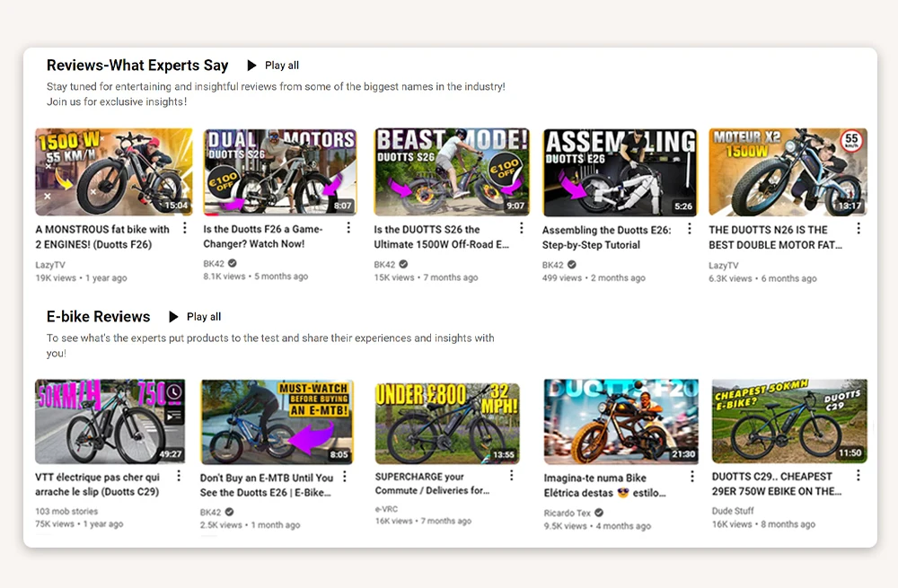Expand options for Don't Buy an E-MTB video
898x588 pixels.
(x=345, y=477)
